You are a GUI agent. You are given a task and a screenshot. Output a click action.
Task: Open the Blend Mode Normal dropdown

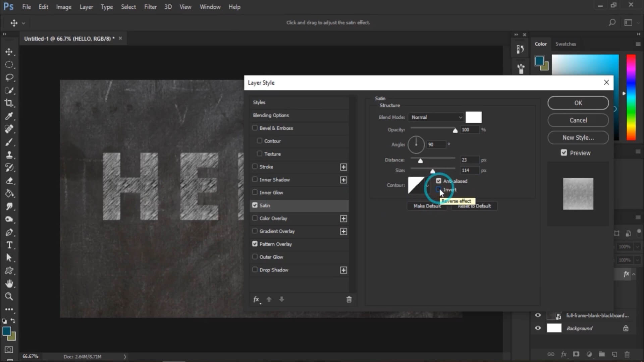pyautogui.click(x=437, y=117)
